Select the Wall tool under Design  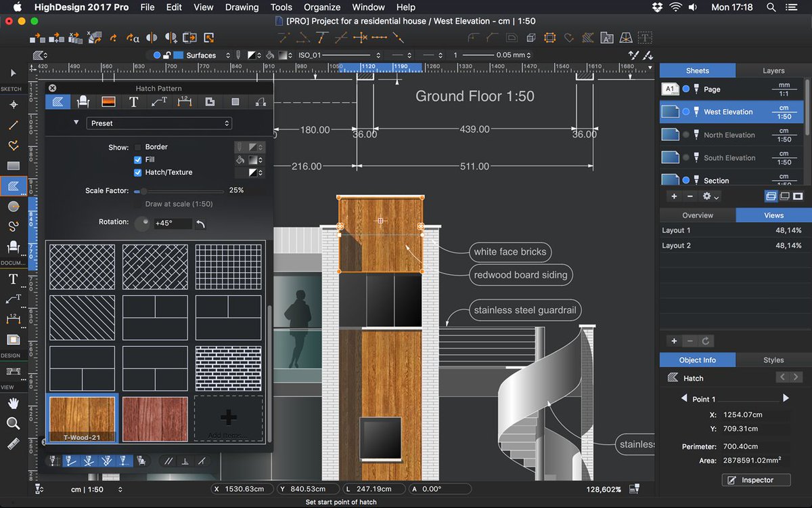(x=13, y=371)
